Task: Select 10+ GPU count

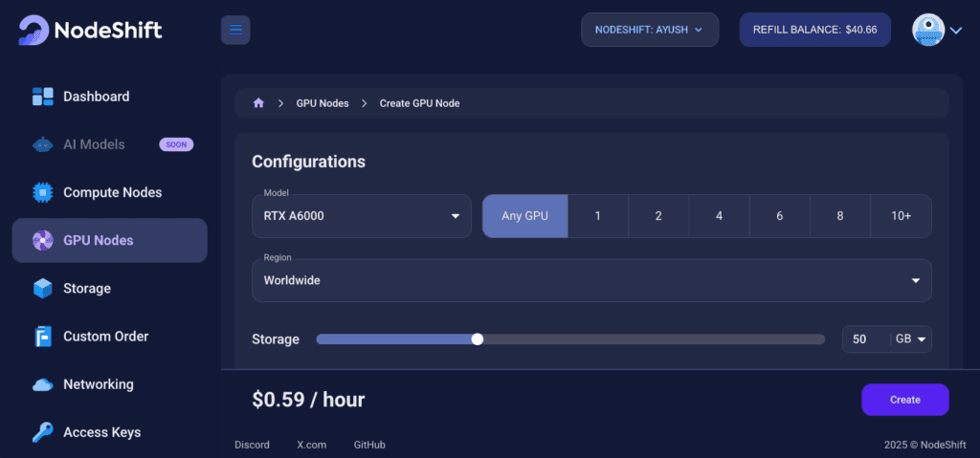Action: [901, 216]
